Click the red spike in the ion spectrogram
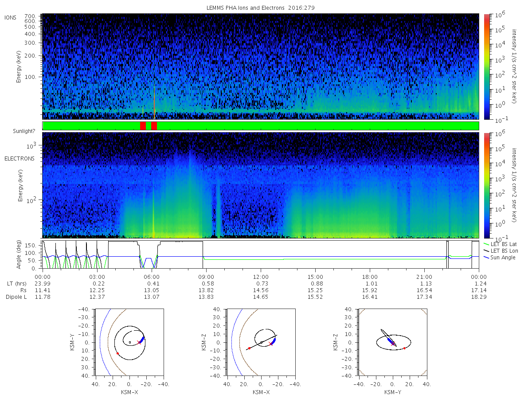 (x=154, y=101)
